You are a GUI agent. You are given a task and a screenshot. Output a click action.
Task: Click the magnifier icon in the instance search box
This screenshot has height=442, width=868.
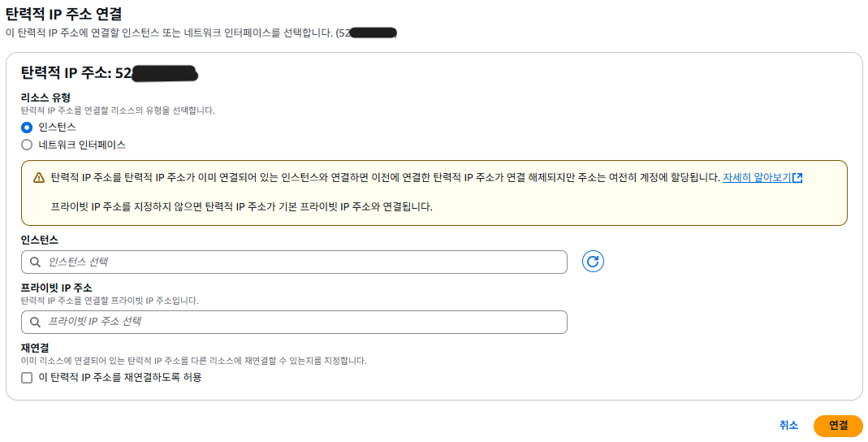[x=35, y=262]
